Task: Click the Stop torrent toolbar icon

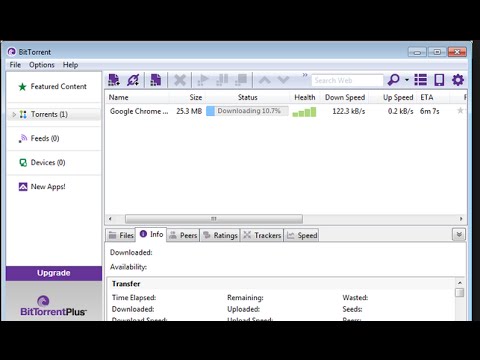Action: [x=241, y=80]
